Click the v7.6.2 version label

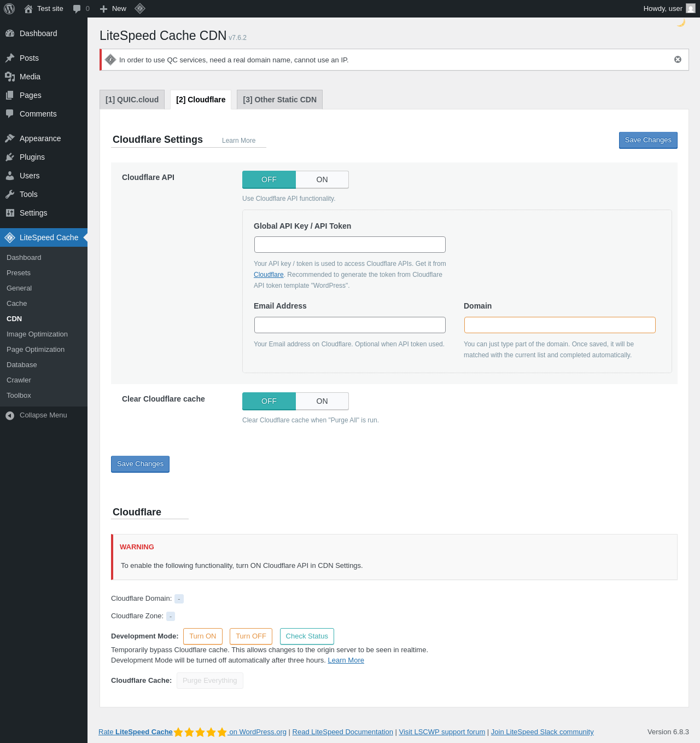[237, 38]
